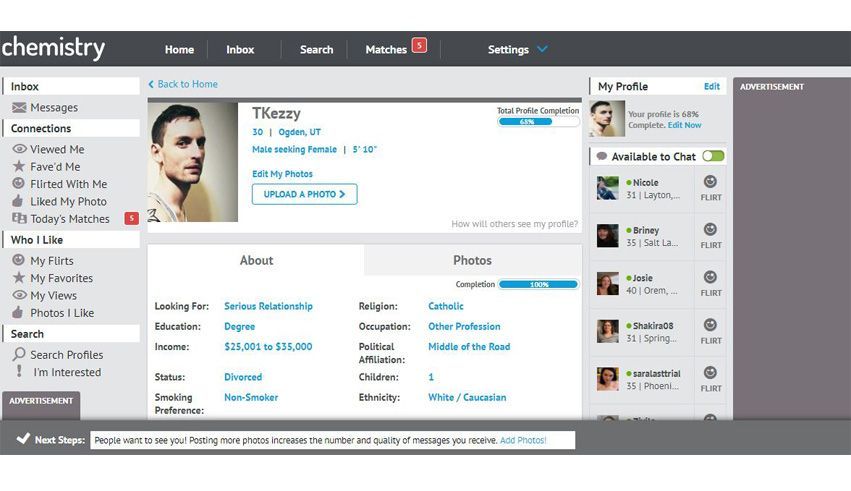
Task: Click the chemistry logo
Action: click(x=53, y=48)
